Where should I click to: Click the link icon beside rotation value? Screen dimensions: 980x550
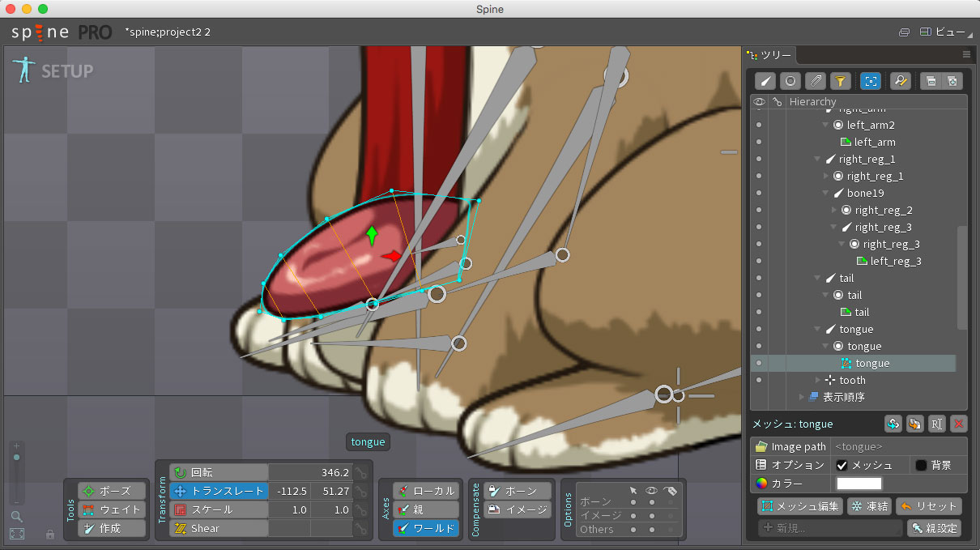[x=361, y=472]
